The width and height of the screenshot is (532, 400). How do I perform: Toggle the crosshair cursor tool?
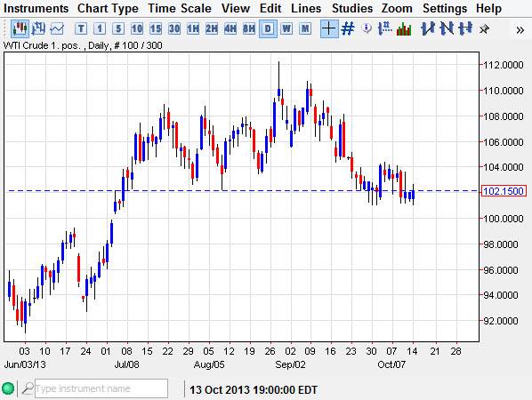(329, 28)
